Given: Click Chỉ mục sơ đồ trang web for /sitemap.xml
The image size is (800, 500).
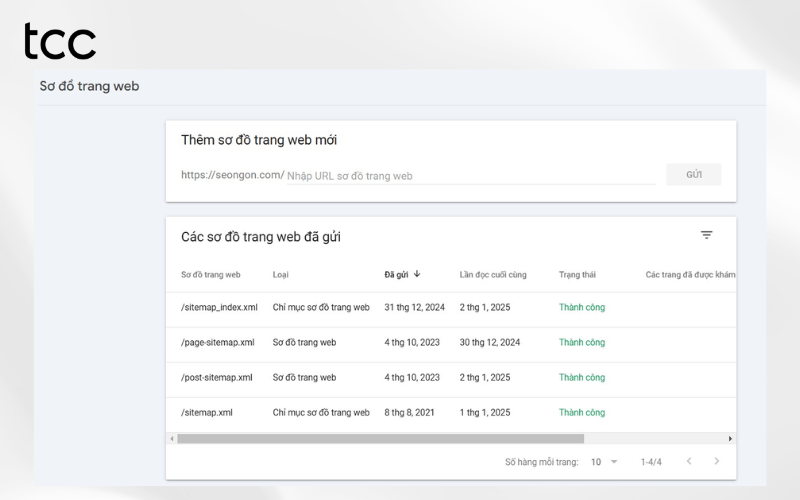Looking at the screenshot, I should tap(321, 412).
